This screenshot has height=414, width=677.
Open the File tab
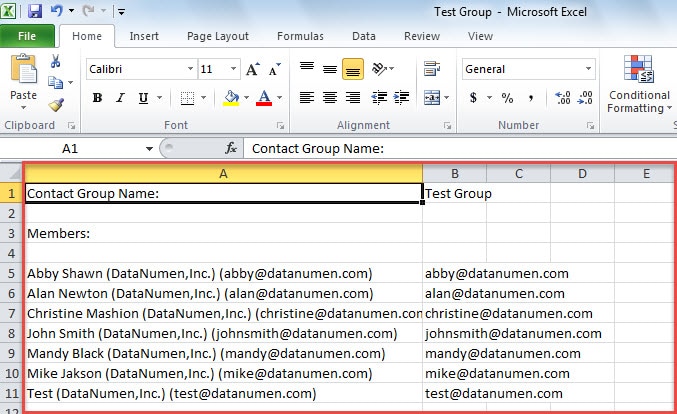click(x=27, y=36)
